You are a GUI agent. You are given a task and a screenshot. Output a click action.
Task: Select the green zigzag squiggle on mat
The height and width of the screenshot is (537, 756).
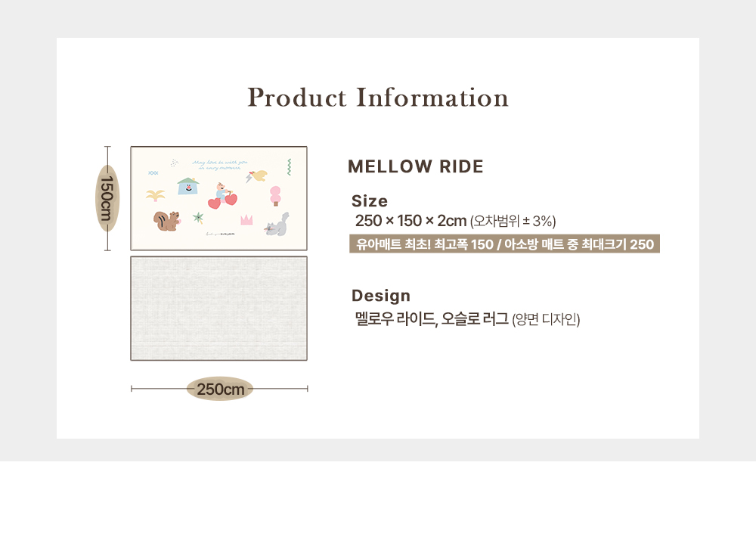pos(290,167)
